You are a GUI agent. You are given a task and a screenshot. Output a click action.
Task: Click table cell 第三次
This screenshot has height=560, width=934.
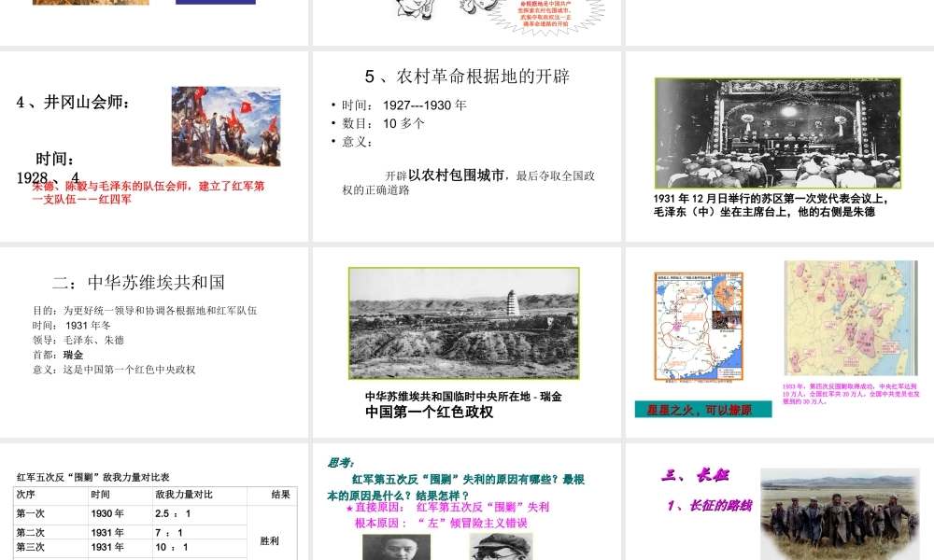(31, 547)
